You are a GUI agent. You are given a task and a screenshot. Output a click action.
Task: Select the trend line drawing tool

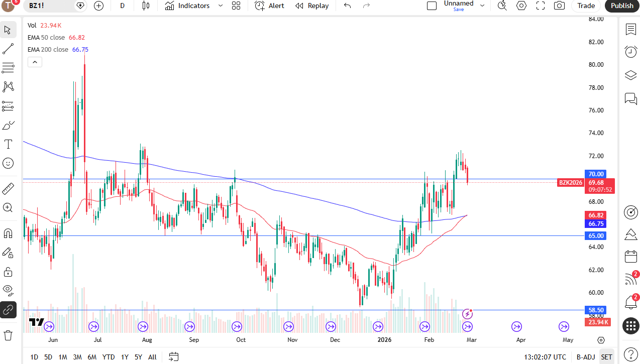(8, 49)
